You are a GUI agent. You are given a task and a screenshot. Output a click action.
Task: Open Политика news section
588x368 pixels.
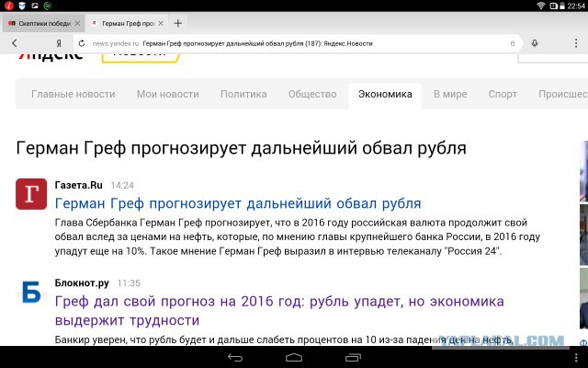(243, 94)
